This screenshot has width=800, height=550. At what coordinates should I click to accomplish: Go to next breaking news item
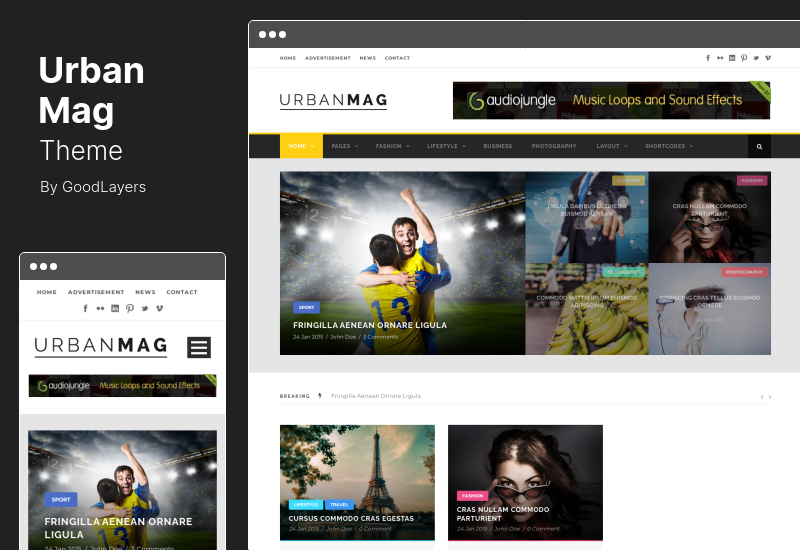(x=769, y=397)
